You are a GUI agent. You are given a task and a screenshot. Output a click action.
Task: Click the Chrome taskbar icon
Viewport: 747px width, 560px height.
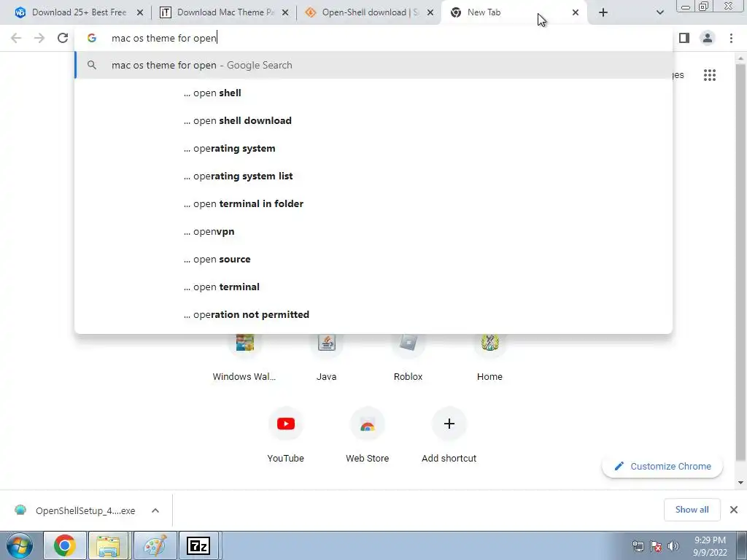pos(65,545)
